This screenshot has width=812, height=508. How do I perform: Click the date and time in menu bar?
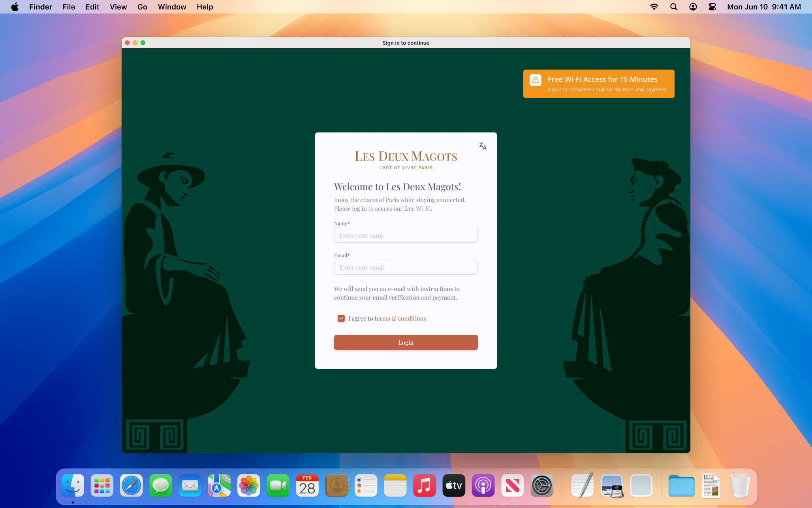pos(764,7)
